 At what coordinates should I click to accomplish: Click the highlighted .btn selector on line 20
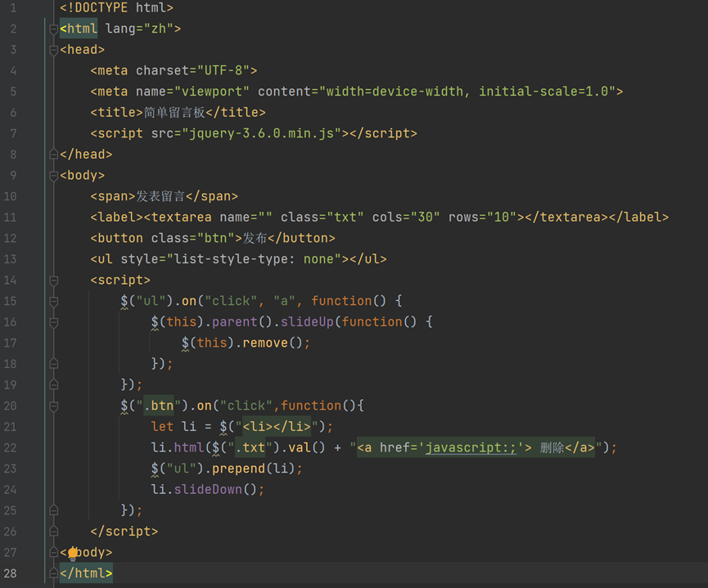coord(159,406)
